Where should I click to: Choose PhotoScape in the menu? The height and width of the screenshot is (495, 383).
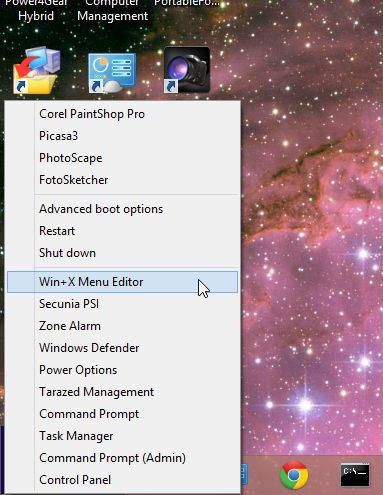pos(123,158)
